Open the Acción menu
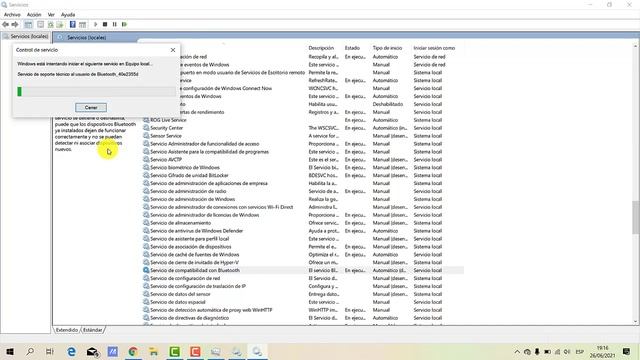The width and height of the screenshot is (640, 360). tap(34, 15)
